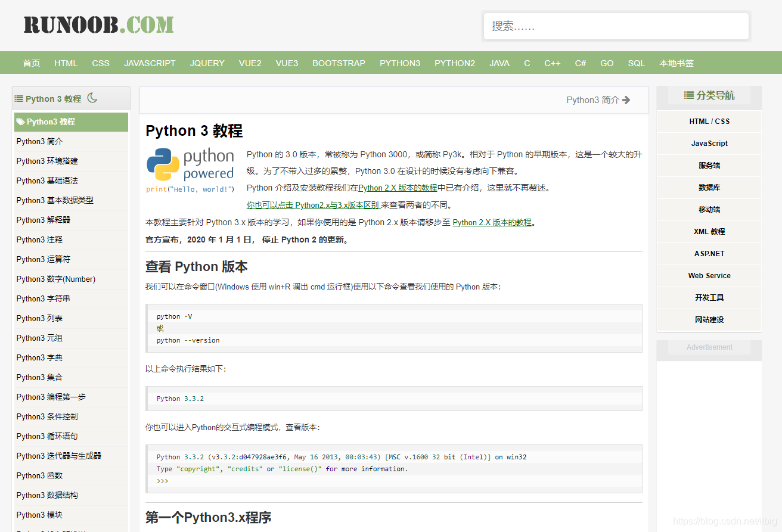
Task: Open JAVASCRIPT in the navigation bar
Action: click(150, 63)
